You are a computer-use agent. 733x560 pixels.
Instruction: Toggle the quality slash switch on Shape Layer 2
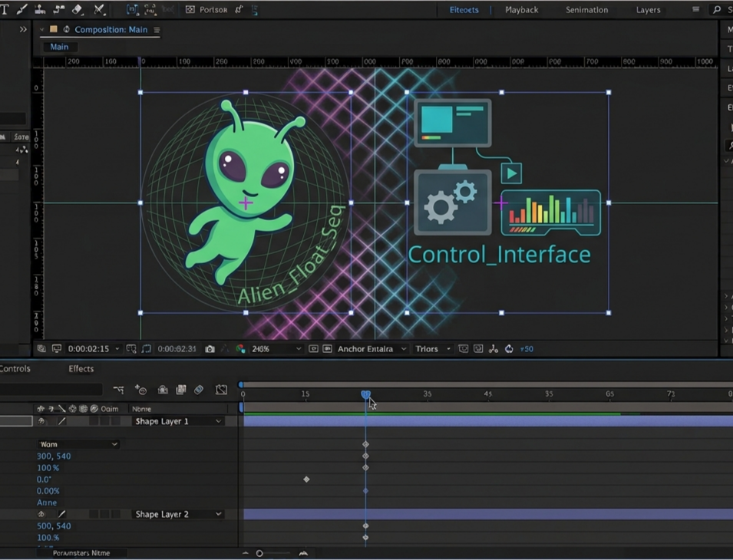coord(61,514)
